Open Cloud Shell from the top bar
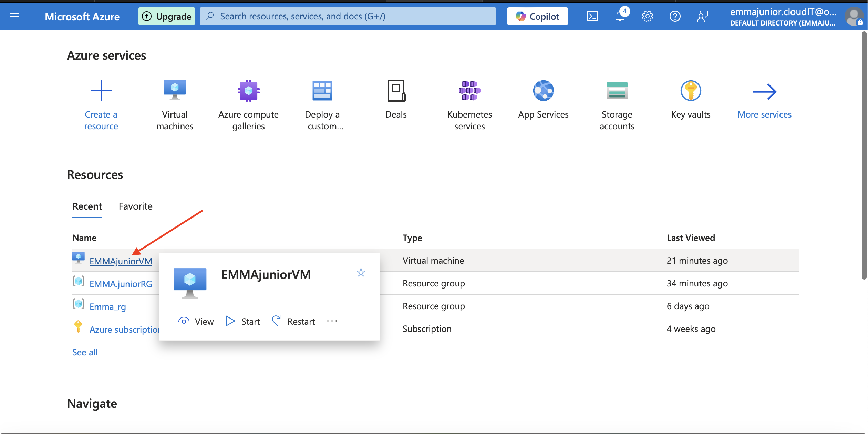Screen dimensions: 868x434 tap(592, 16)
